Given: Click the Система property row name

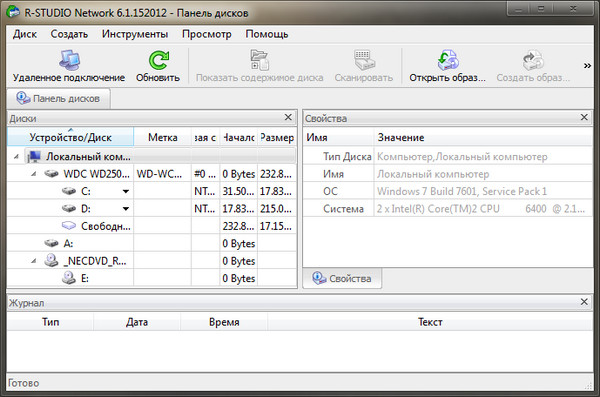Looking at the screenshot, I should click(x=343, y=209).
